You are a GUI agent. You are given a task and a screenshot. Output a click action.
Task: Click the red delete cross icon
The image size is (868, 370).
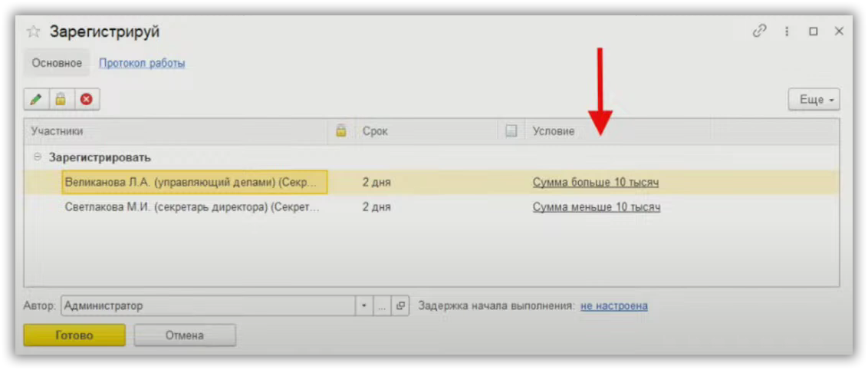(87, 100)
